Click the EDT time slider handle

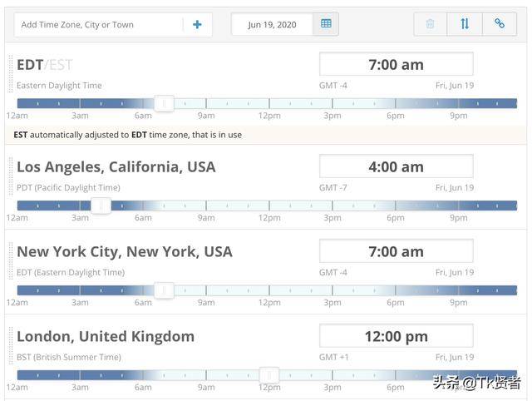(164, 103)
